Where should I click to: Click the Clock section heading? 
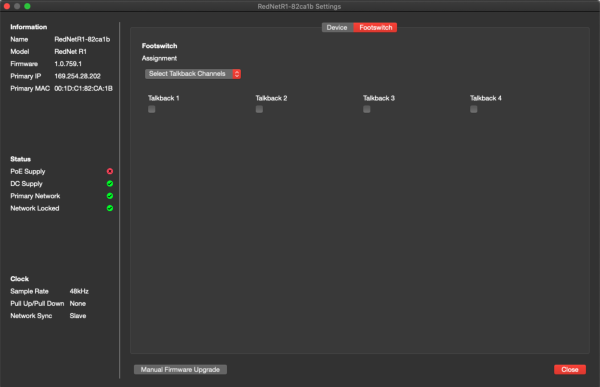click(20, 279)
